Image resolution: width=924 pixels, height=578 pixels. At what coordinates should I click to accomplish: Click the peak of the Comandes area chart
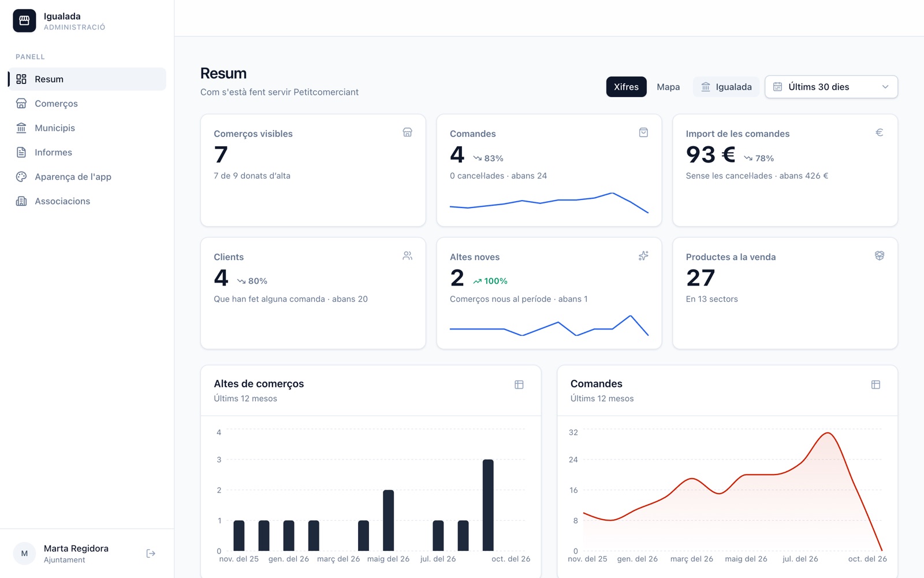828,433
